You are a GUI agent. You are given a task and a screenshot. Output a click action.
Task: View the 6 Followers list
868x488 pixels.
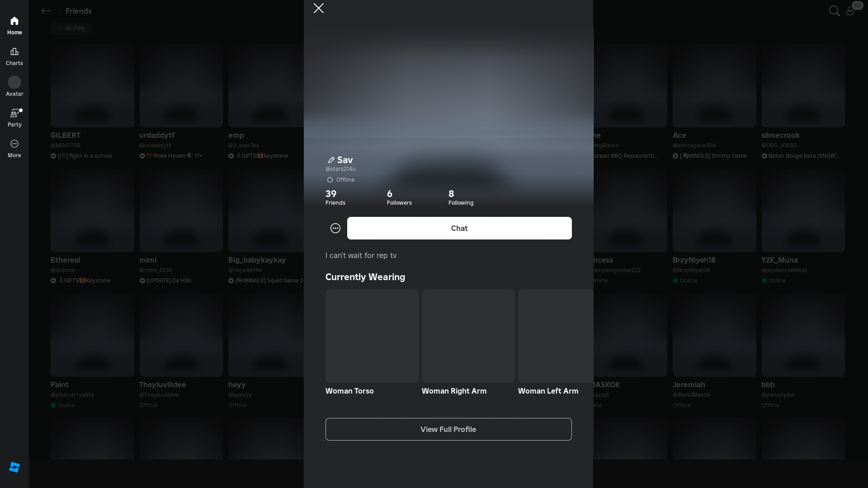[x=399, y=197]
